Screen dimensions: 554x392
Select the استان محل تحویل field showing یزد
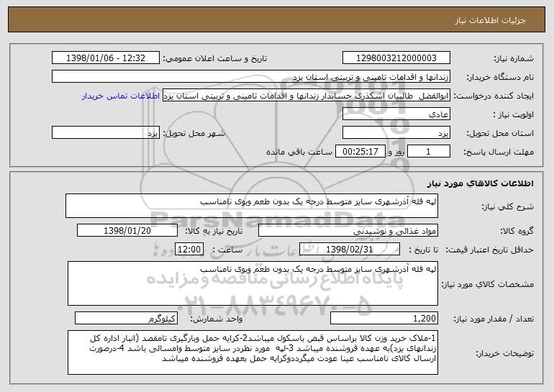tap(396, 133)
